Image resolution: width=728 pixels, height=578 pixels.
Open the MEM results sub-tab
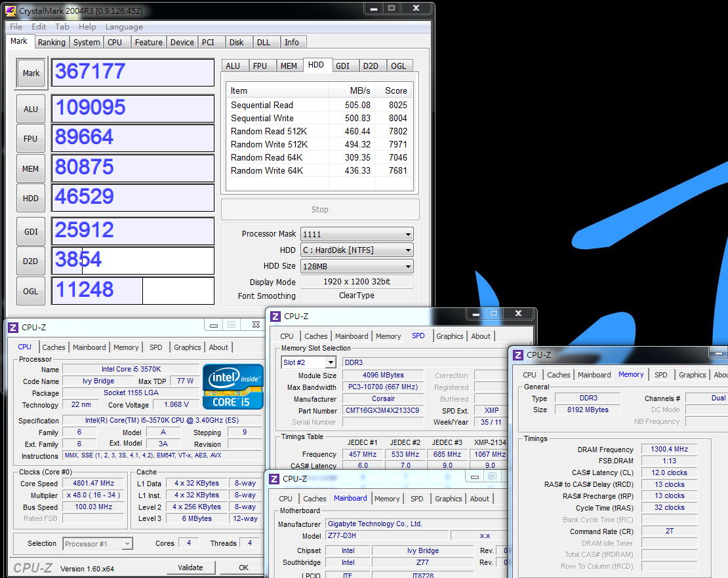289,66
